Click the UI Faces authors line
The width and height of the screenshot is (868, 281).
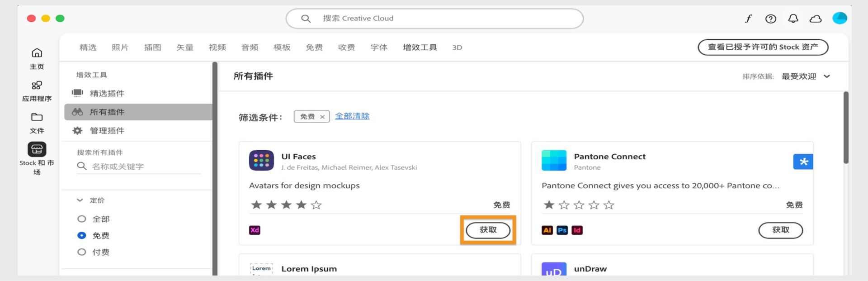tap(349, 167)
